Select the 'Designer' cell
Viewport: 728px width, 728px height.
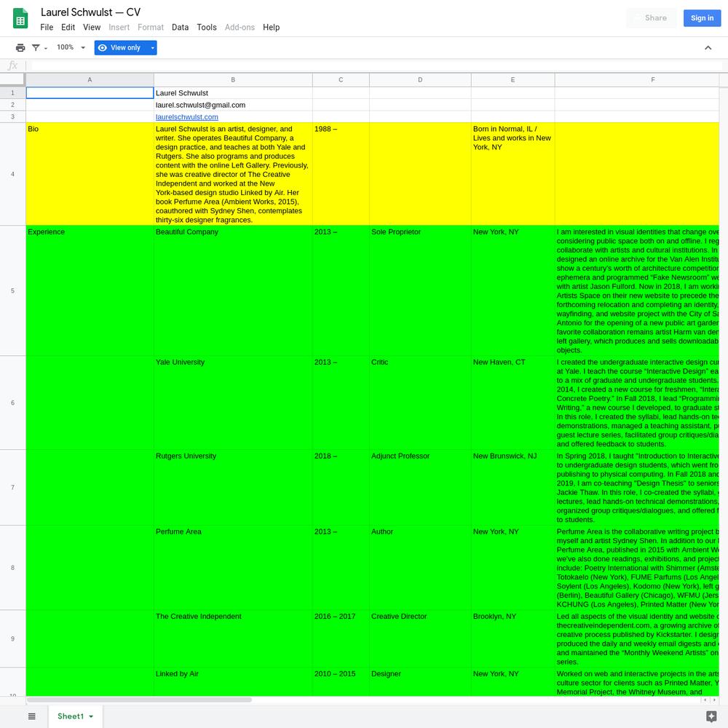pyautogui.click(x=420, y=681)
